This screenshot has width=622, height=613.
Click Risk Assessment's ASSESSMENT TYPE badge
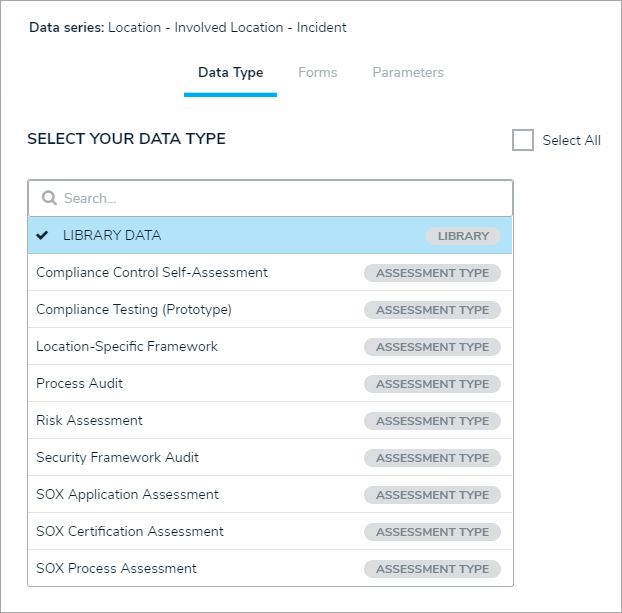432,421
